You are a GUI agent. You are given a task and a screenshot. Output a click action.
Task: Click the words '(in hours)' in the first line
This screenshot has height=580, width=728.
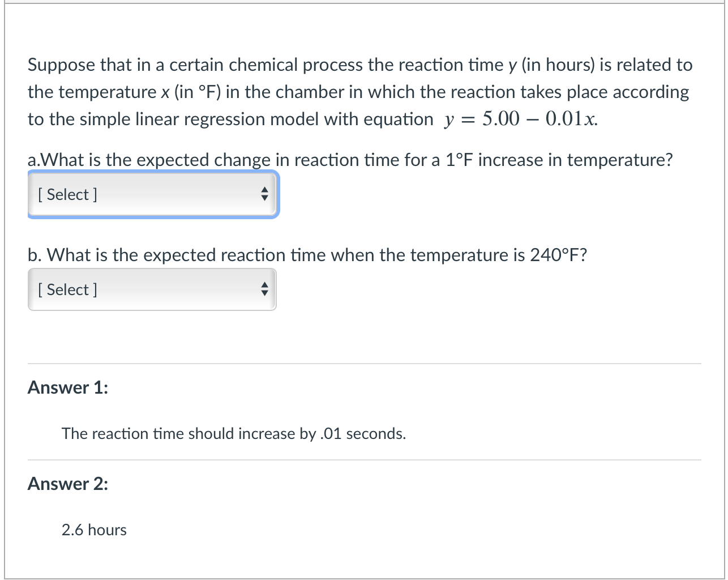point(558,65)
